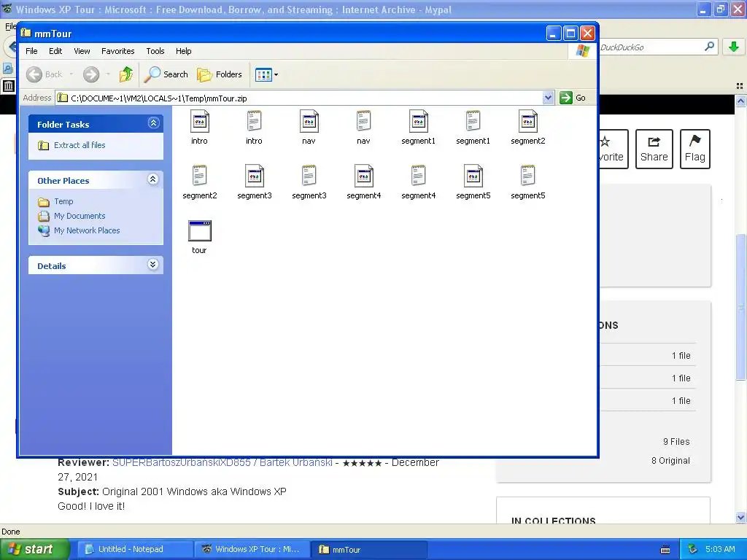Open My Network Places link

pos(87,230)
